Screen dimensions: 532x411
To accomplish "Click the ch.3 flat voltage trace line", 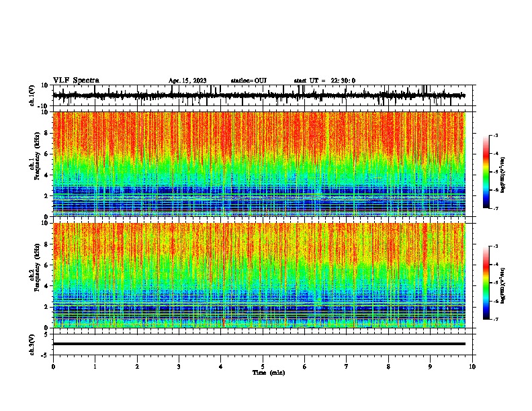I will coord(259,344).
